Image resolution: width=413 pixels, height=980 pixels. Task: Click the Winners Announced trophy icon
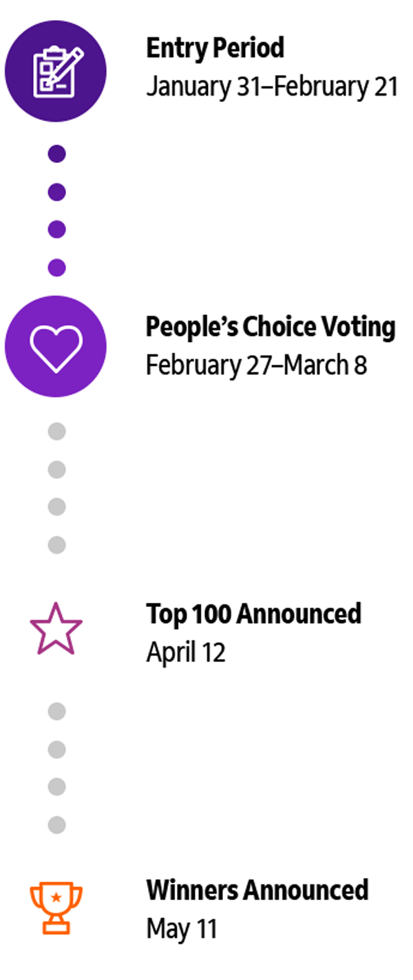pyautogui.click(x=56, y=908)
